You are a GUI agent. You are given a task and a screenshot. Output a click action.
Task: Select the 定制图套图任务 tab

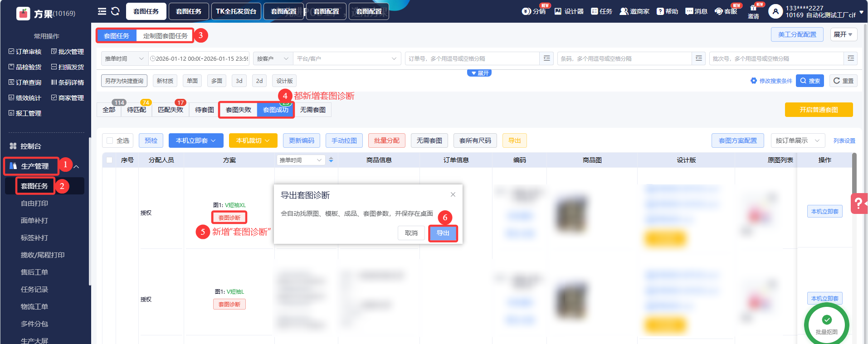(x=165, y=36)
